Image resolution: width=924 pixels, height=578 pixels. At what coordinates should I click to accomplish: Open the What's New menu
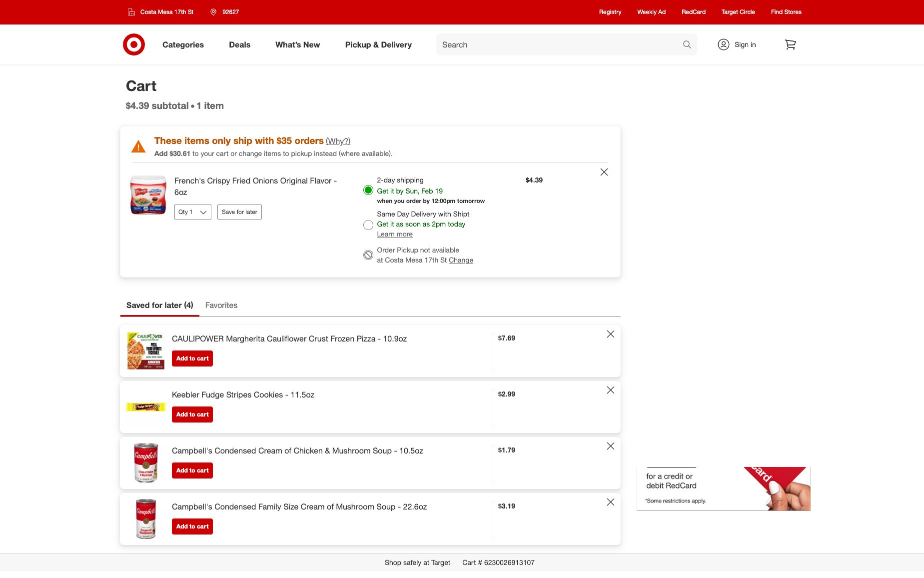coord(298,44)
